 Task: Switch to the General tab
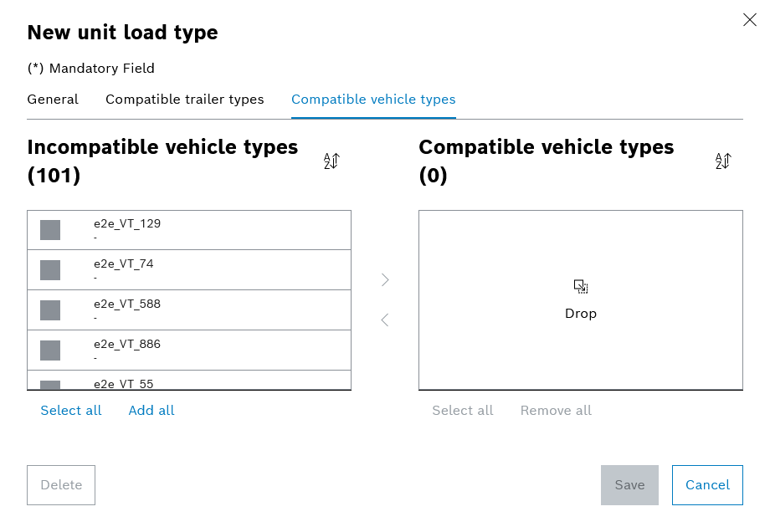[53, 100]
